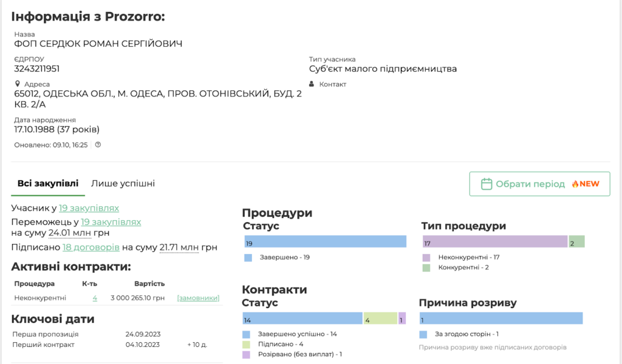This screenshot has width=622, height=364.
Task: Open the замовники link in active contracts
Action: [x=198, y=298]
